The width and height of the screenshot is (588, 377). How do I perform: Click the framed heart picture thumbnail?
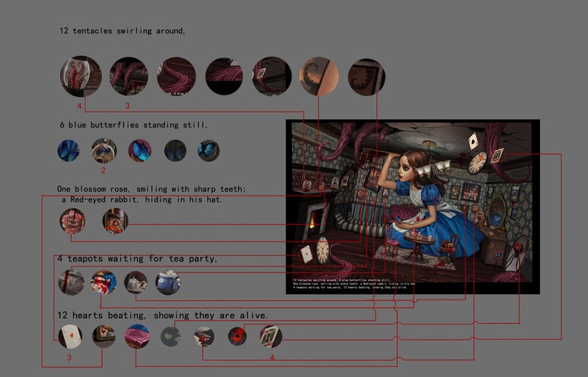pos(103,336)
